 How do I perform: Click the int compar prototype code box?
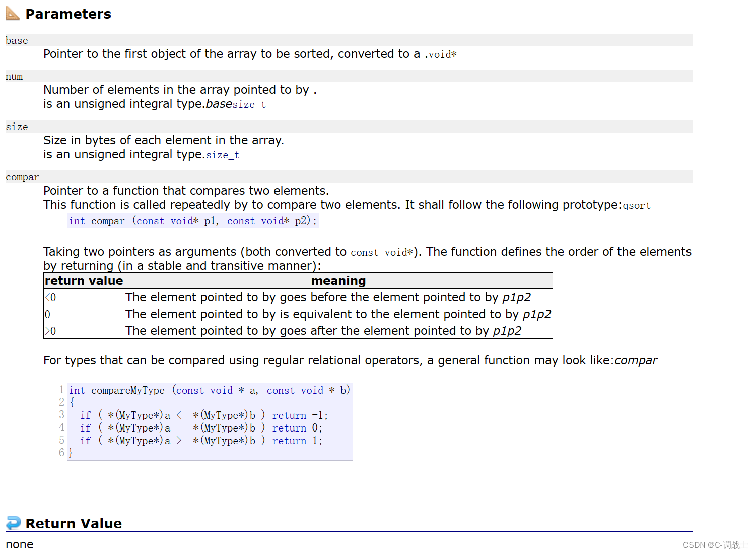193,221
